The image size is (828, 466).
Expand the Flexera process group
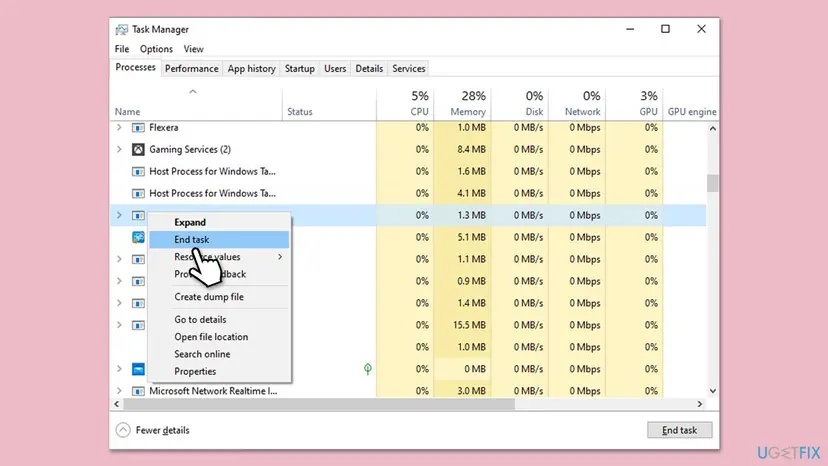[x=119, y=127]
